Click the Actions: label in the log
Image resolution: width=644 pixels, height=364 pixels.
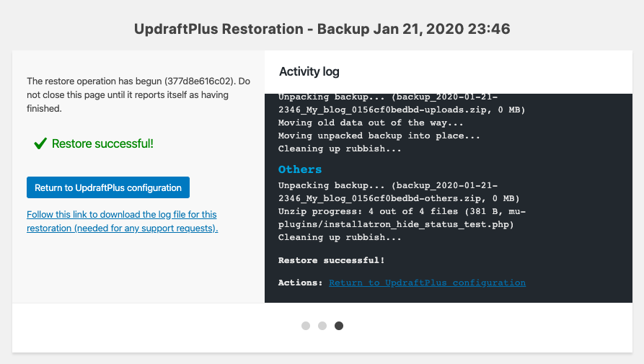pos(300,283)
